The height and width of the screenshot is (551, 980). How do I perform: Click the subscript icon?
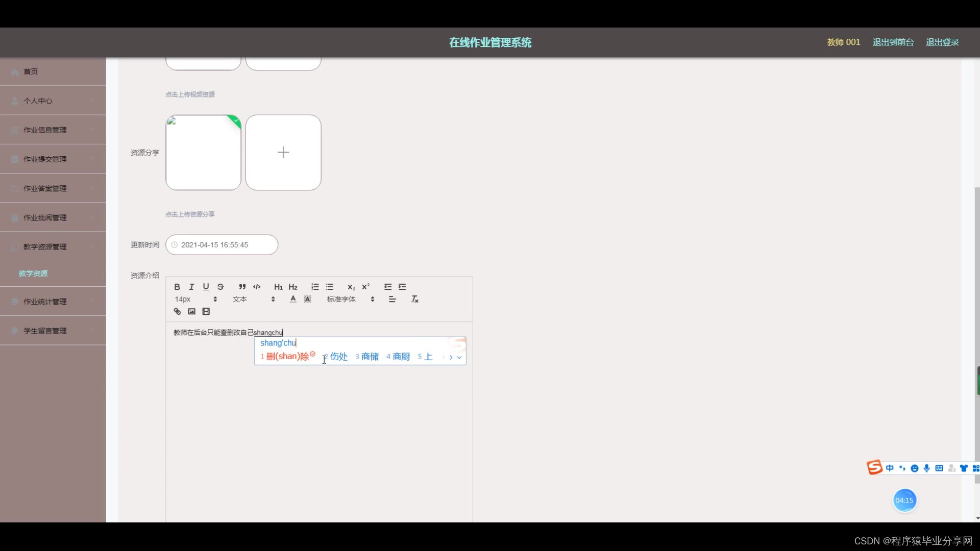(x=351, y=287)
